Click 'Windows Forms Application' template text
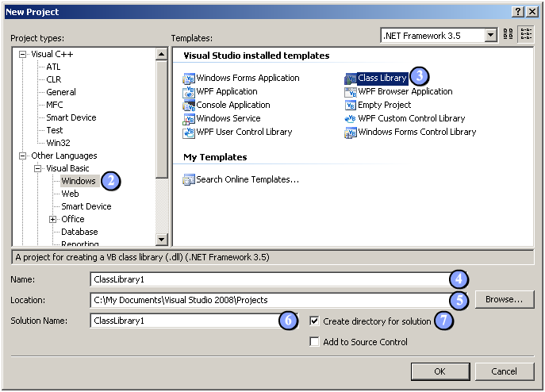This screenshot has height=392, width=545. pyautogui.click(x=248, y=78)
